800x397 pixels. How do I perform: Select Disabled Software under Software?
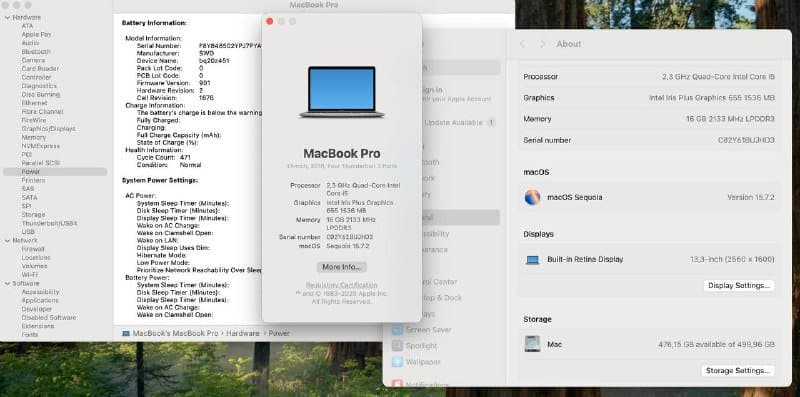click(x=48, y=317)
